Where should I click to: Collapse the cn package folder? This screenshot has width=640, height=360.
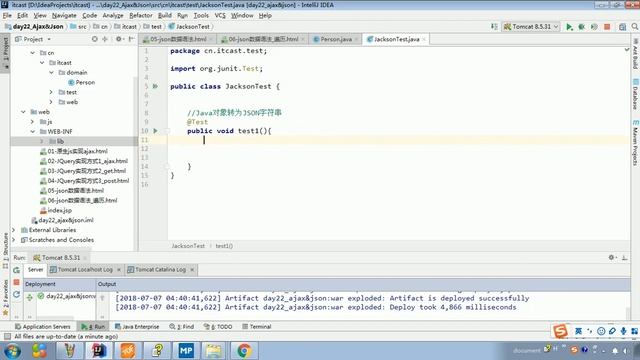33,53
